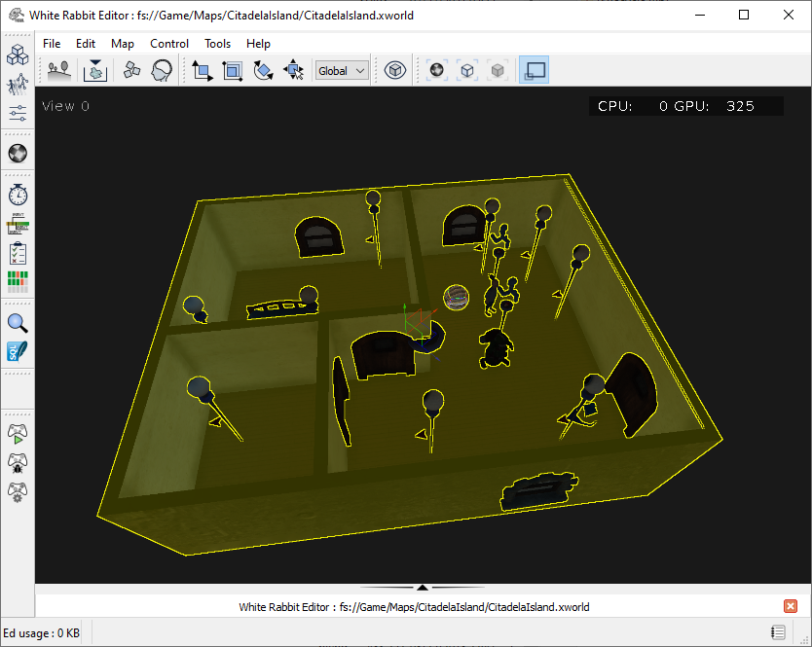Click the head profile toolbar icon

[x=162, y=70]
